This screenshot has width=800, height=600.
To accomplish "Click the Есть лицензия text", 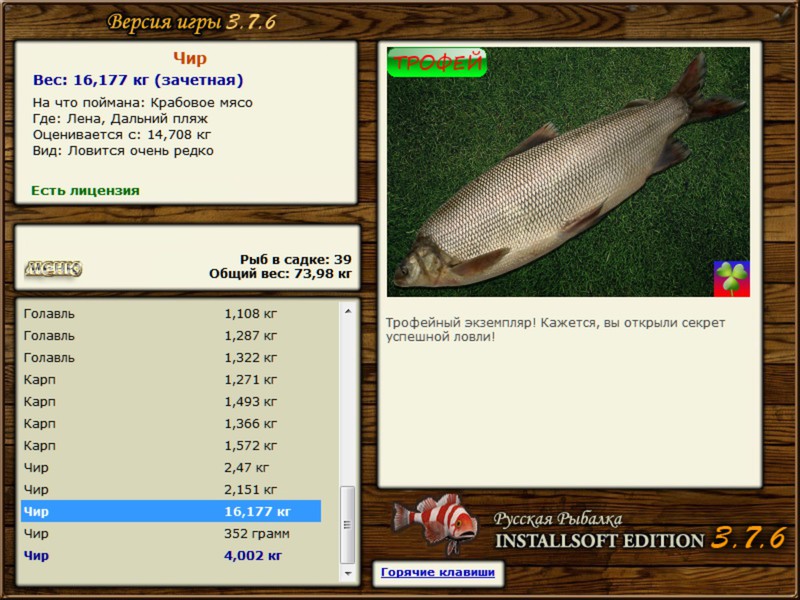I will click(85, 191).
